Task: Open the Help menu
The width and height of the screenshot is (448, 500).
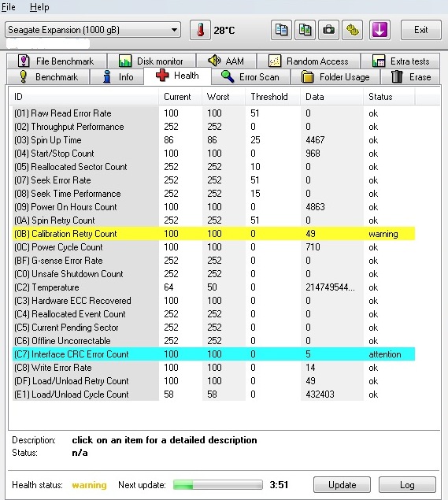Action: pyautogui.click(x=39, y=7)
